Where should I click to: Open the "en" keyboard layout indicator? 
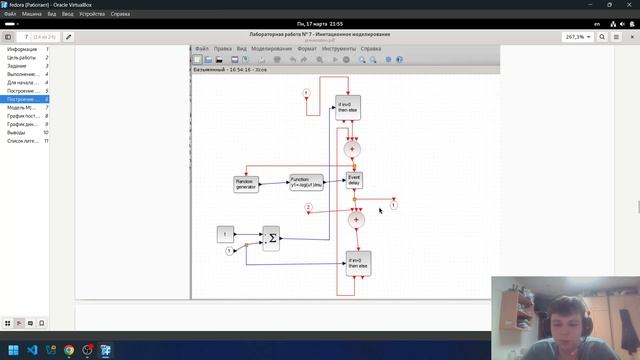[597, 24]
